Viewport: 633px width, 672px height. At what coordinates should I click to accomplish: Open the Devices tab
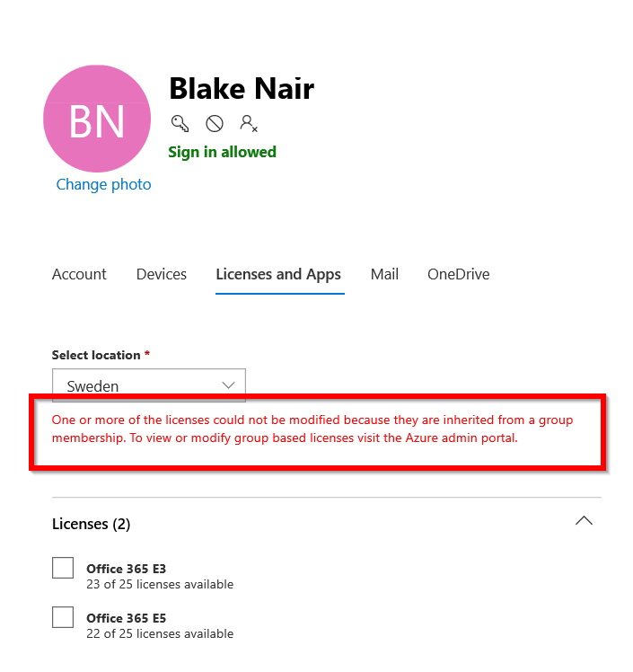(162, 274)
